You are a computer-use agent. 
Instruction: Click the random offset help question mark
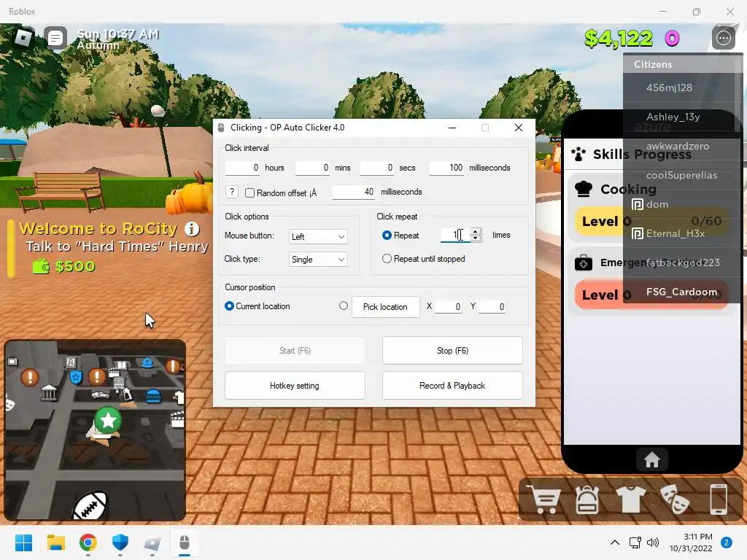[231, 192]
